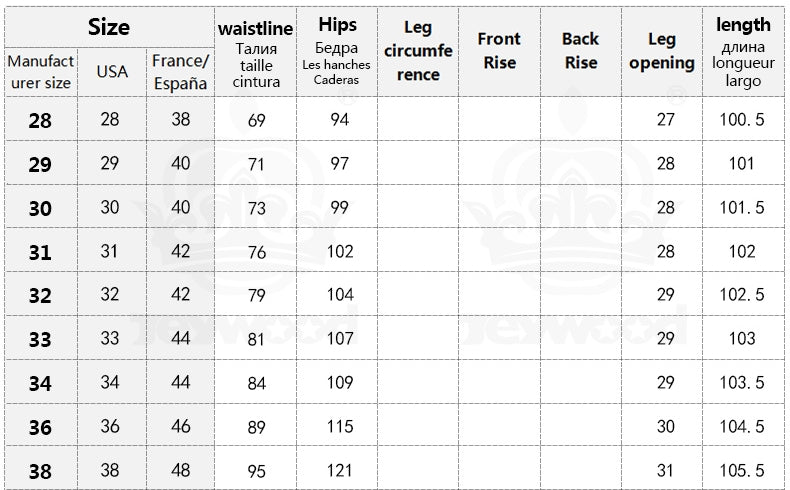Select hips value 121
The width and height of the screenshot is (790, 490).
click(340, 470)
